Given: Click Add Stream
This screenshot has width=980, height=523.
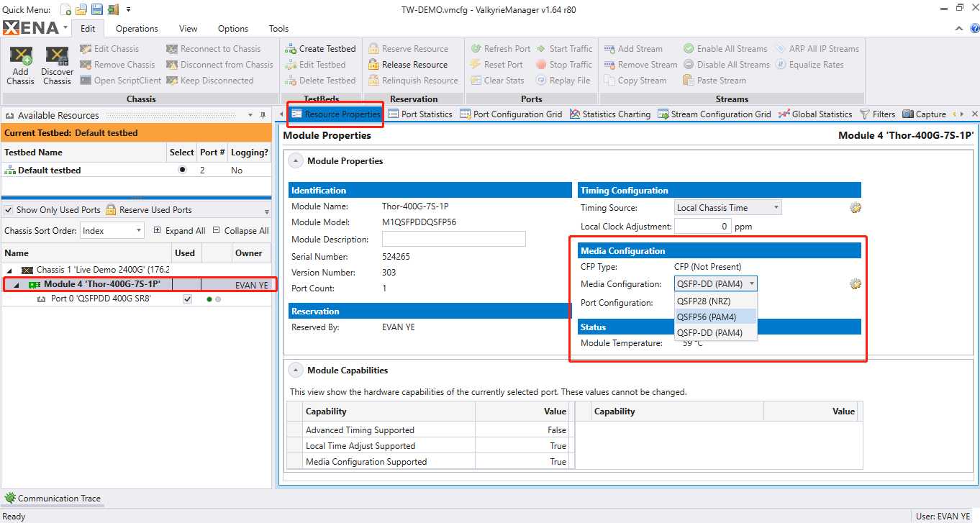Looking at the screenshot, I should coord(633,49).
